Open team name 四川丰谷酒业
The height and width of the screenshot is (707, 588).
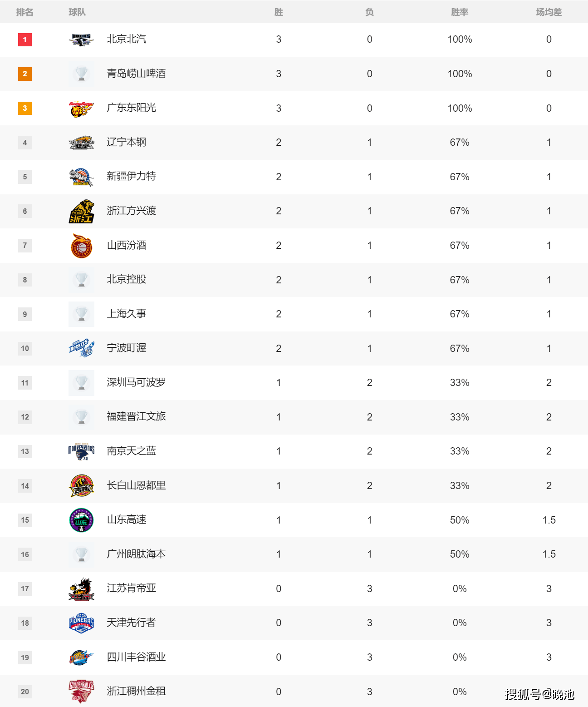pyautogui.click(x=136, y=657)
